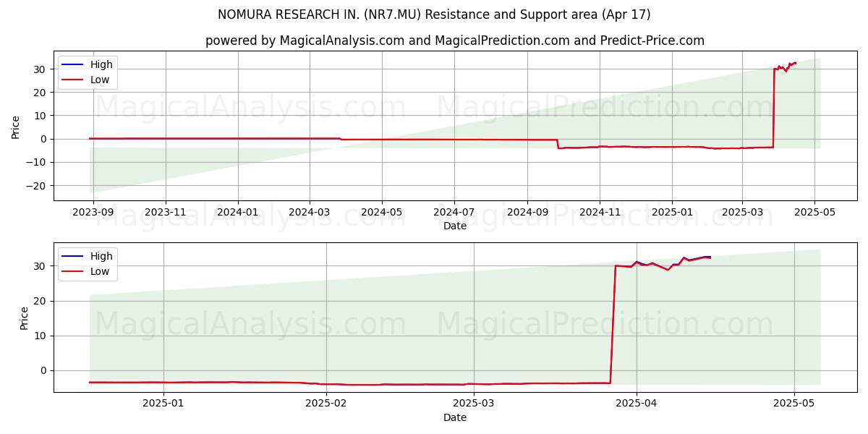Click the '2024-11' date tick label

pos(600,212)
